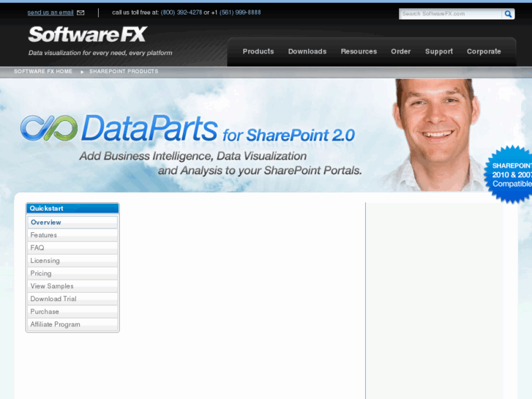The width and height of the screenshot is (532, 399).
Task: Click Download Trial in Quickstart
Action: pos(72,299)
